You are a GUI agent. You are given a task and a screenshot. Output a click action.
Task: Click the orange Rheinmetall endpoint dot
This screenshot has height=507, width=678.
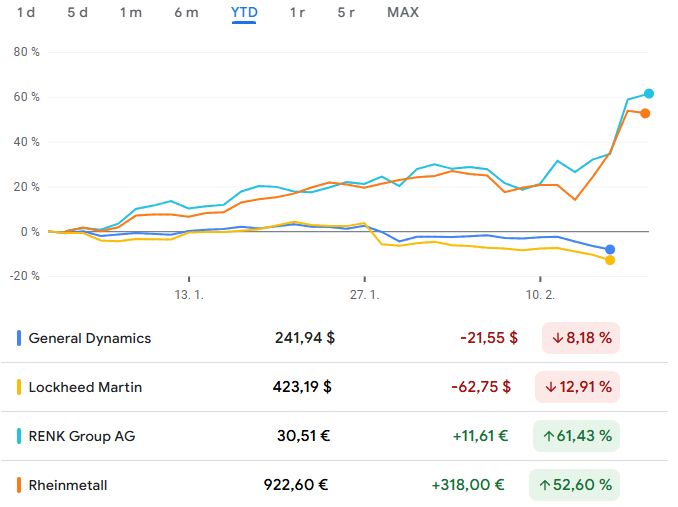click(x=645, y=113)
